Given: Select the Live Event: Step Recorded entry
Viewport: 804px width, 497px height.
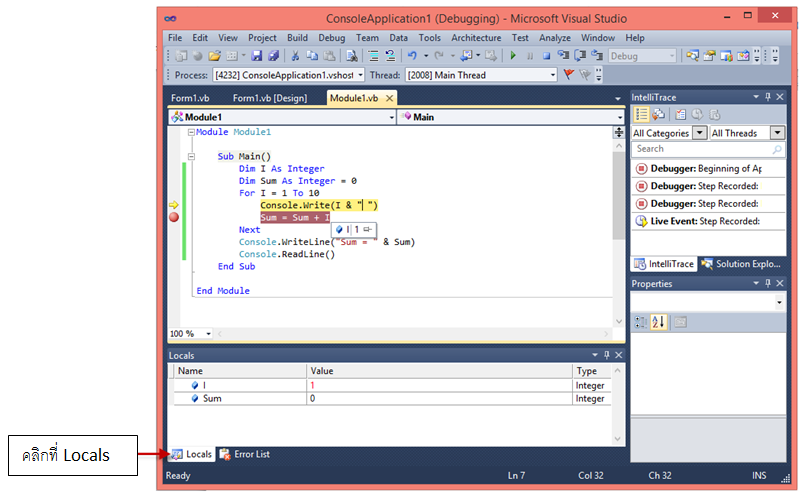Looking at the screenshot, I should pos(708,221).
